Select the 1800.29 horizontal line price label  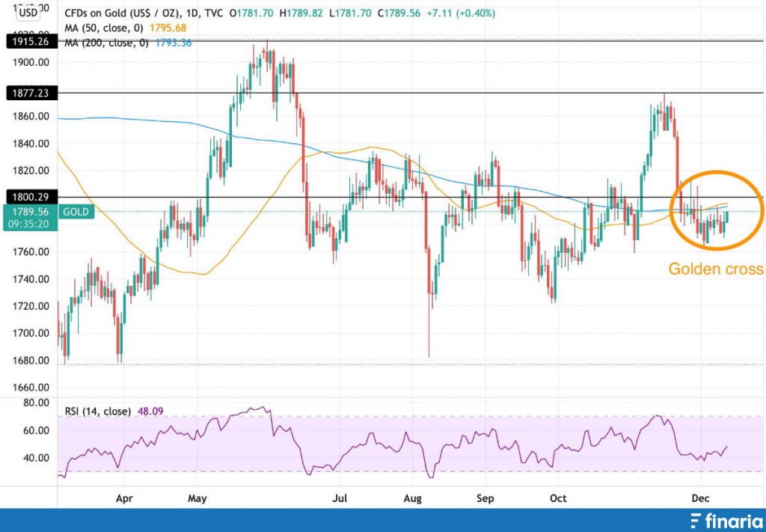pyautogui.click(x=30, y=198)
